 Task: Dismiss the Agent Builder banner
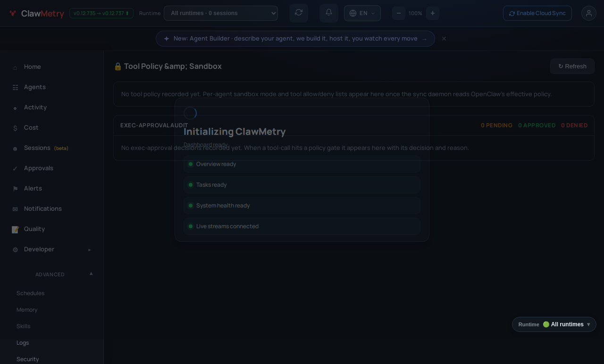(444, 39)
